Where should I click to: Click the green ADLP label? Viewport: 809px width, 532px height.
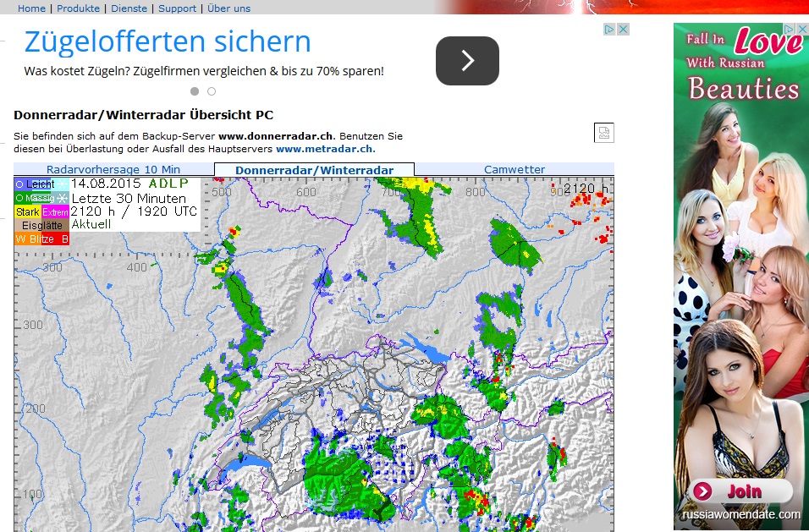168,184
